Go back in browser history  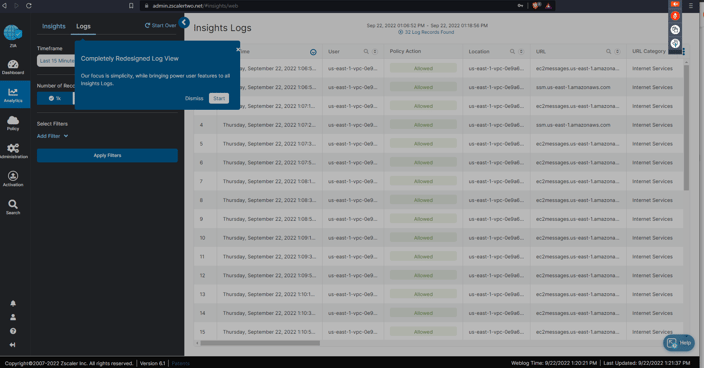(4, 6)
